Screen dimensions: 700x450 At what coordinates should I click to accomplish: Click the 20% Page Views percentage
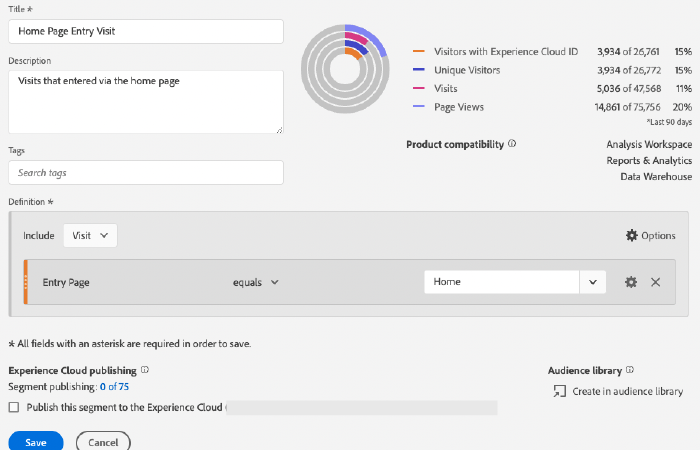[682, 107]
